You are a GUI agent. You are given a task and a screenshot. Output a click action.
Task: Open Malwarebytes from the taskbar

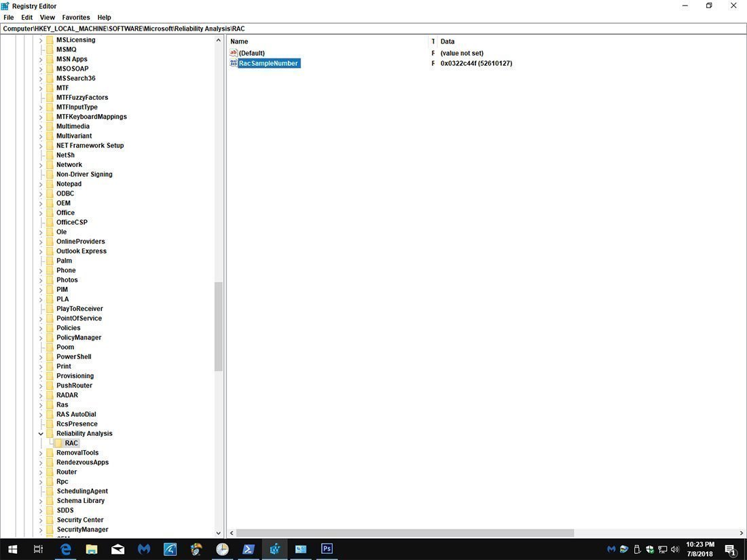tap(144, 549)
